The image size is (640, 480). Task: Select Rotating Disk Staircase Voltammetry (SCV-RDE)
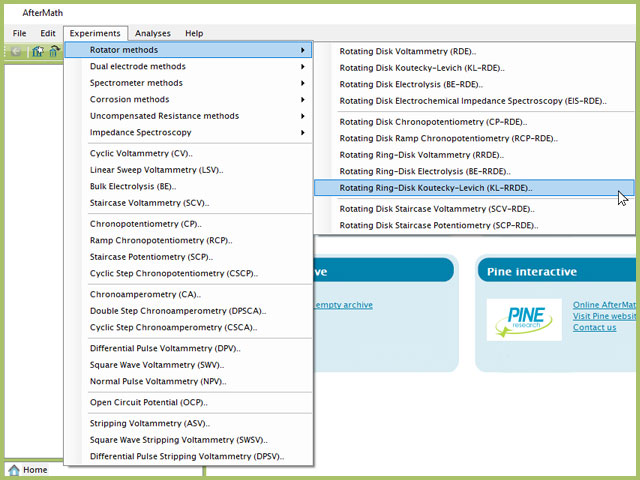[474, 209]
